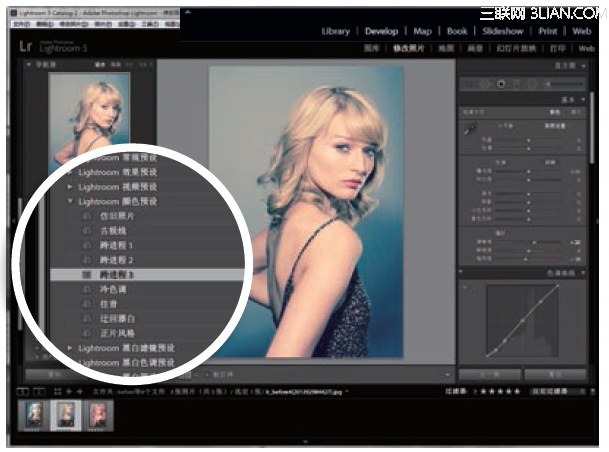This screenshot has height=452, width=609.
Task: Click the 复制 copy button
Action: pyautogui.click(x=54, y=375)
